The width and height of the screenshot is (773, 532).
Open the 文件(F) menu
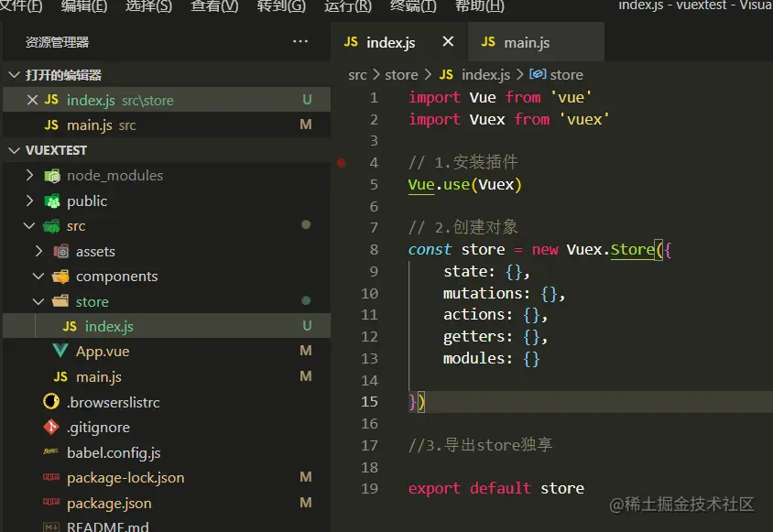click(21, 5)
